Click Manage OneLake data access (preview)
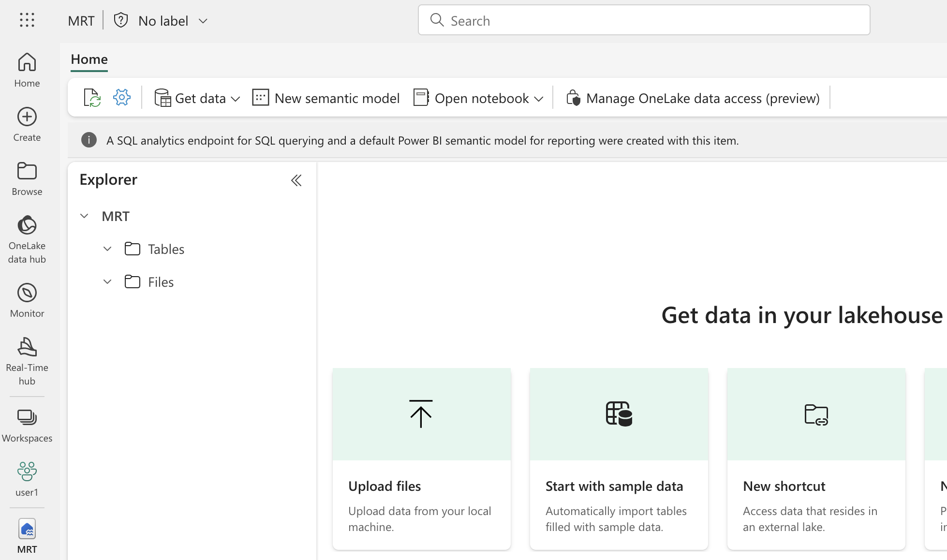Screen dimensions: 947x560 [693, 98]
